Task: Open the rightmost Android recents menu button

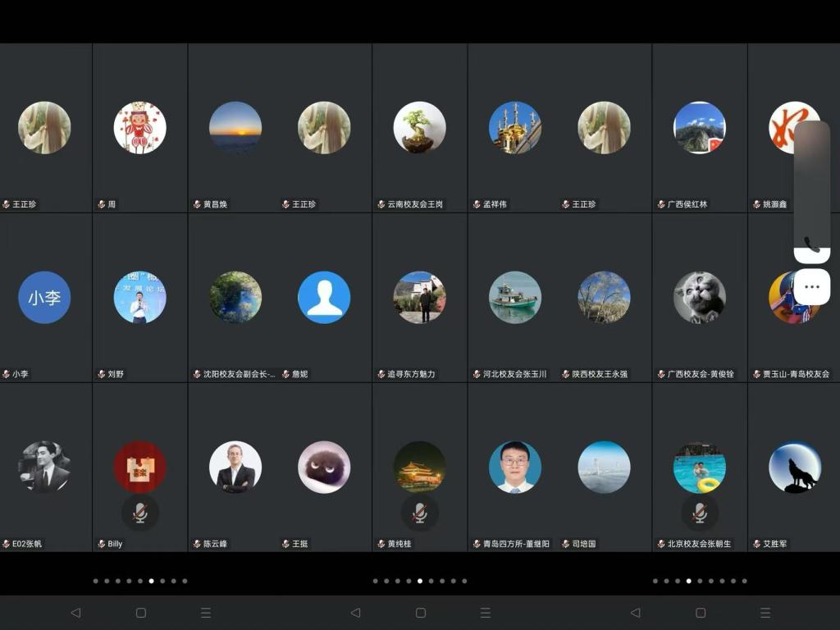Action: pyautogui.click(x=765, y=613)
